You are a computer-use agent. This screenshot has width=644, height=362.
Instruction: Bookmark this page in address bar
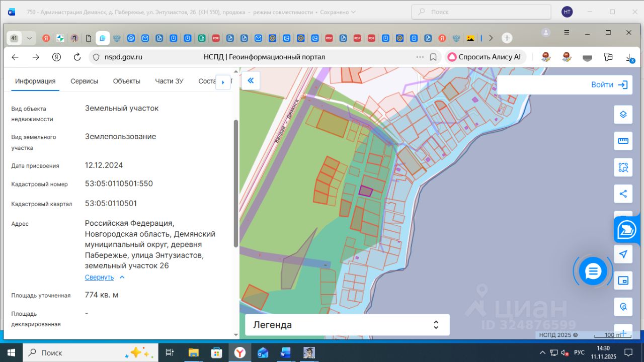433,57
